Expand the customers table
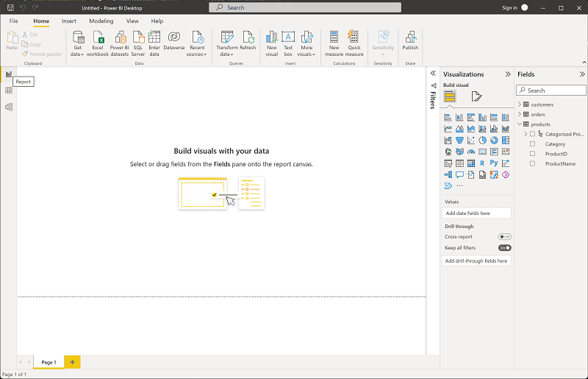The width and height of the screenshot is (588, 379). [x=520, y=105]
